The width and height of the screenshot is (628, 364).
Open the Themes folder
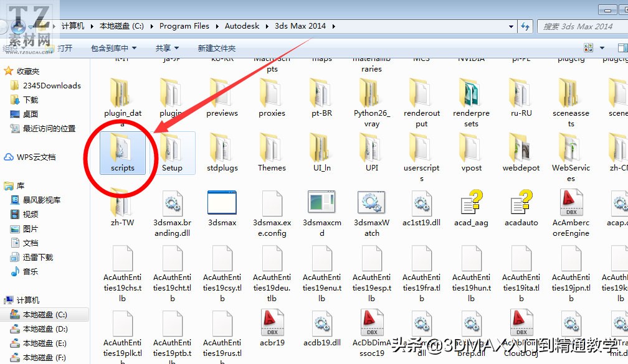[272, 153]
